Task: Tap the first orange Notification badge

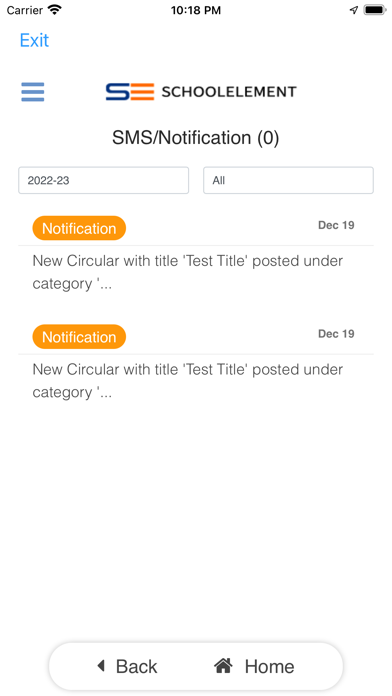Action: (79, 228)
